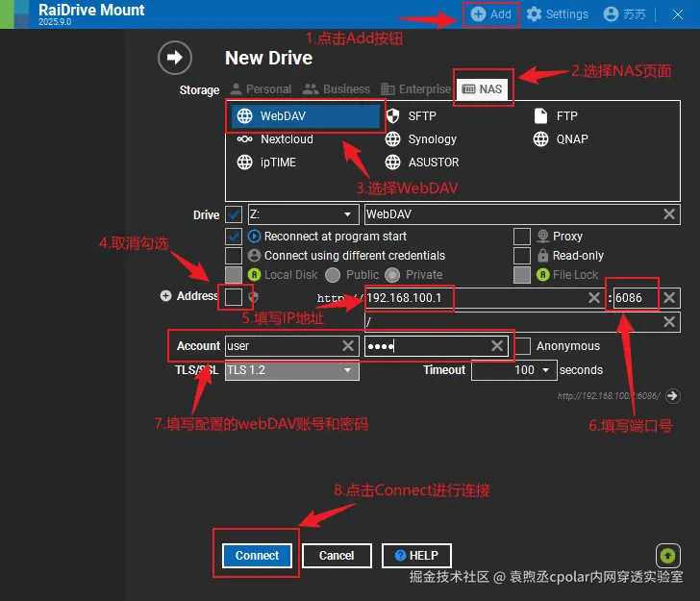Click the plus icon beside Address
The height and width of the screenshot is (601, 700).
pos(165,296)
